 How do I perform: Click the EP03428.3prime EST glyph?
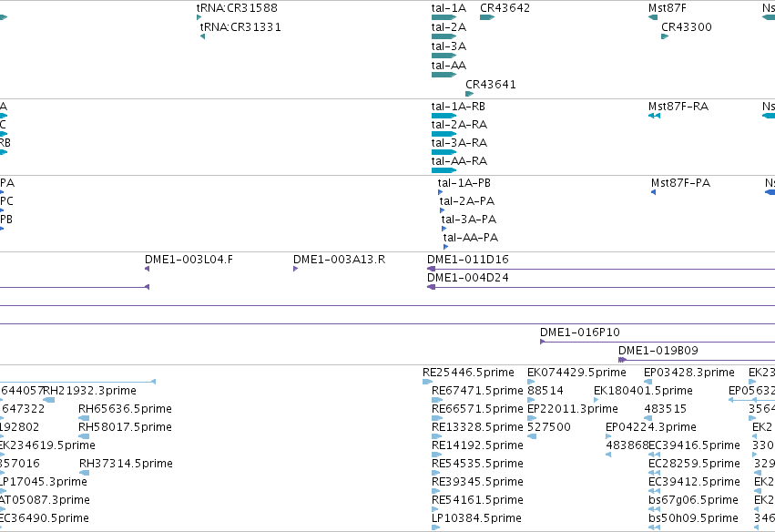(648, 382)
